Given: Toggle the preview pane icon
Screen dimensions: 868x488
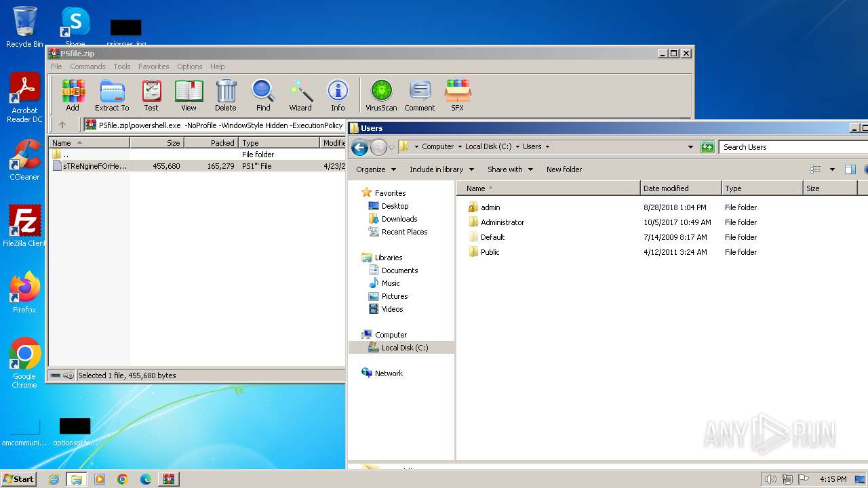Looking at the screenshot, I should click(850, 169).
